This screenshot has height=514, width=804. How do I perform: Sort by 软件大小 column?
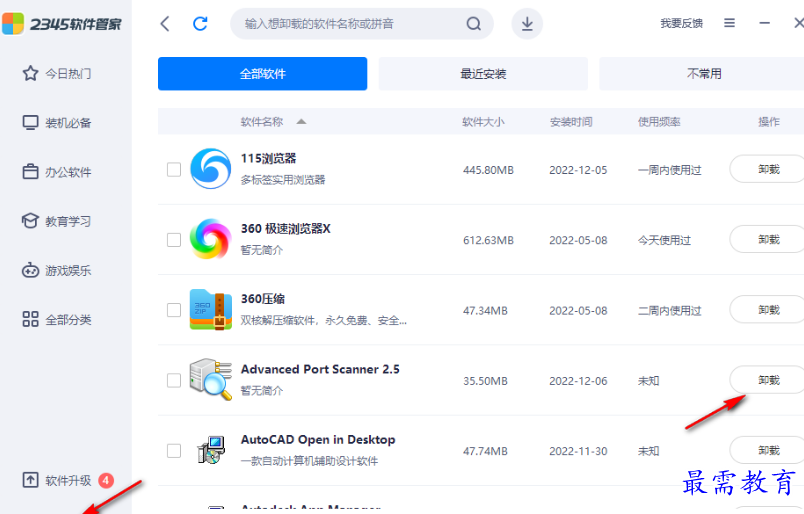pyautogui.click(x=483, y=122)
